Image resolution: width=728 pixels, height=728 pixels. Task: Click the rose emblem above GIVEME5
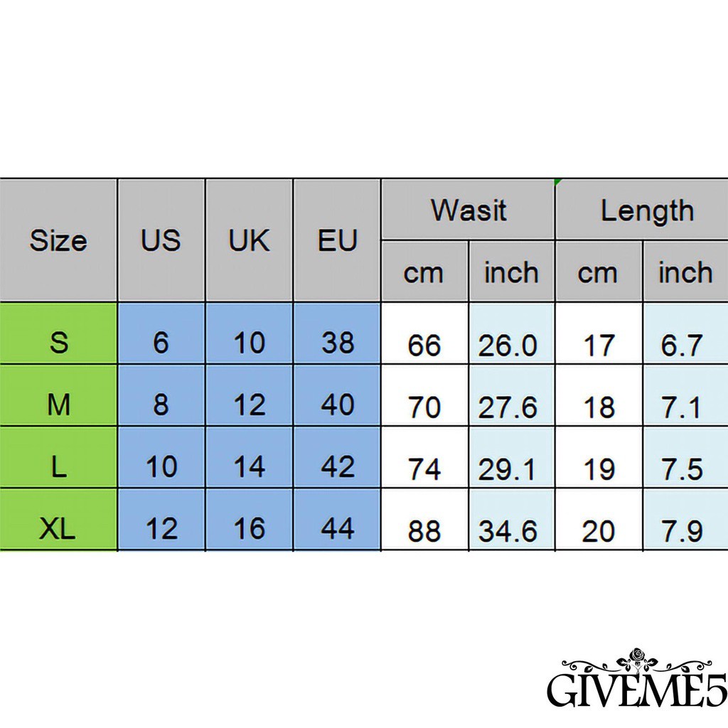(x=635, y=658)
